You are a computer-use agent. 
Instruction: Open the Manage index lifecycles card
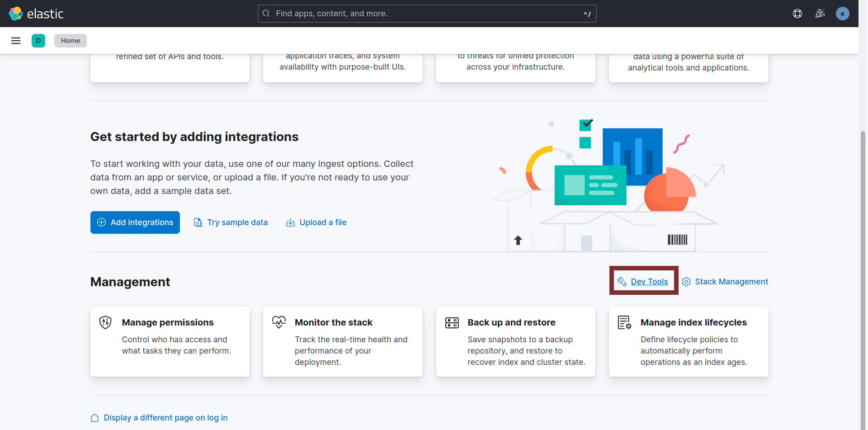(688, 341)
